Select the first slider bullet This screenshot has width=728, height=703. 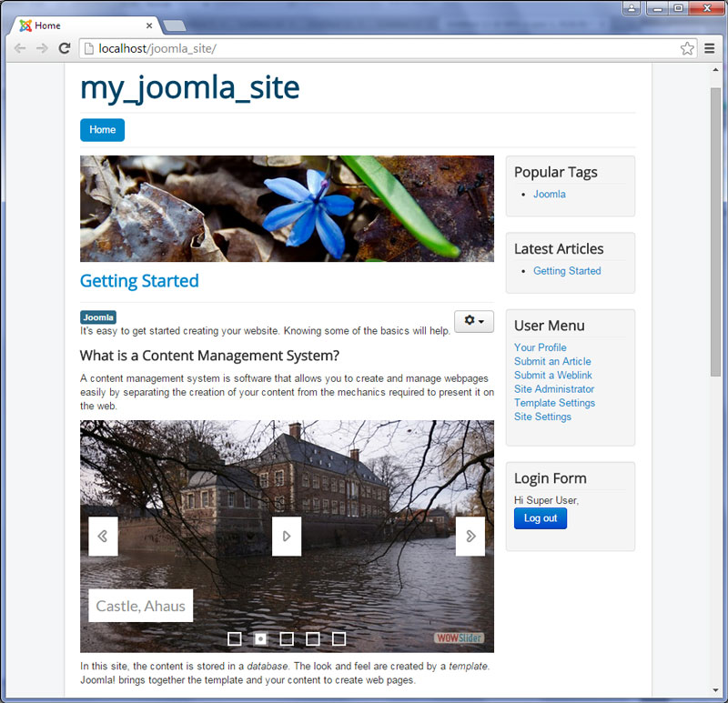(235, 639)
